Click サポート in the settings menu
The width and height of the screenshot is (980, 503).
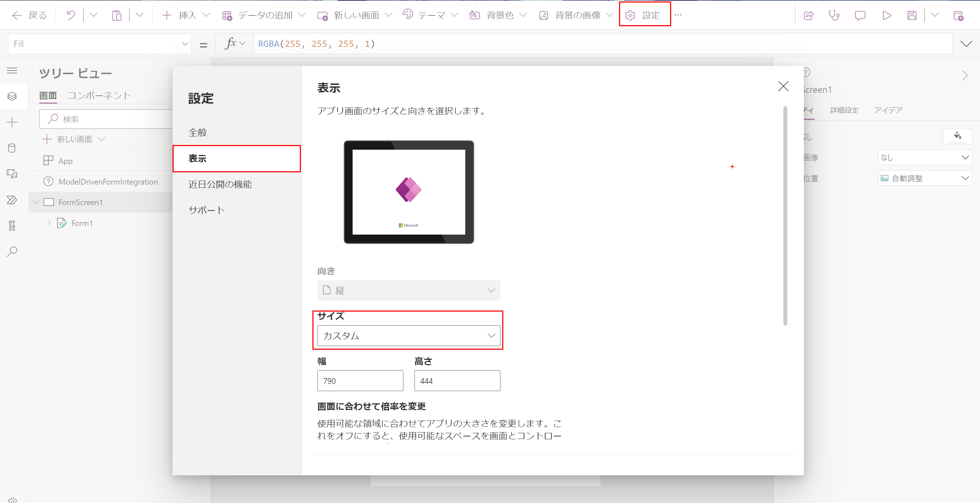click(206, 209)
